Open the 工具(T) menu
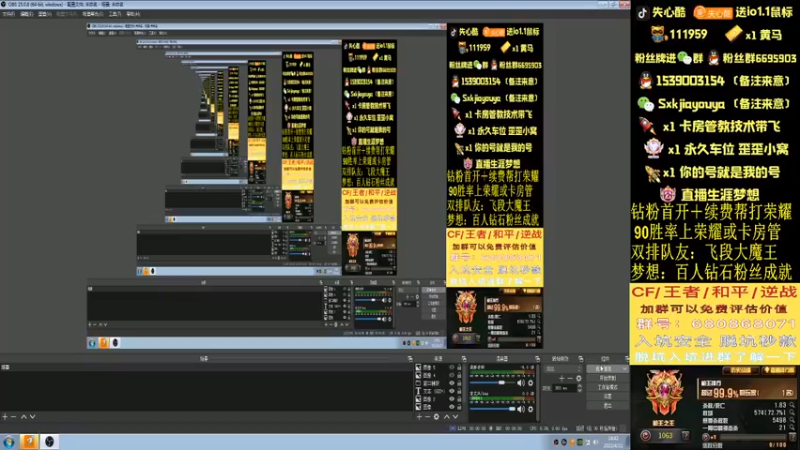800x450 pixels. pyautogui.click(x=115, y=14)
